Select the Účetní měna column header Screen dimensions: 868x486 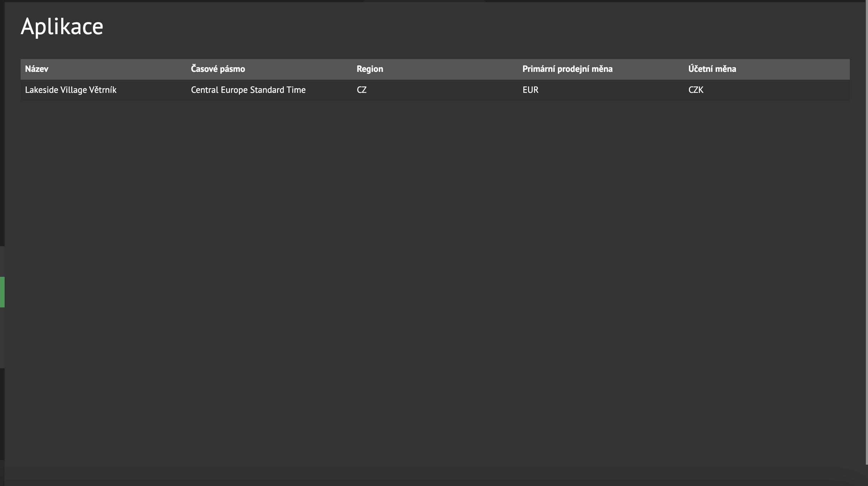tap(712, 69)
